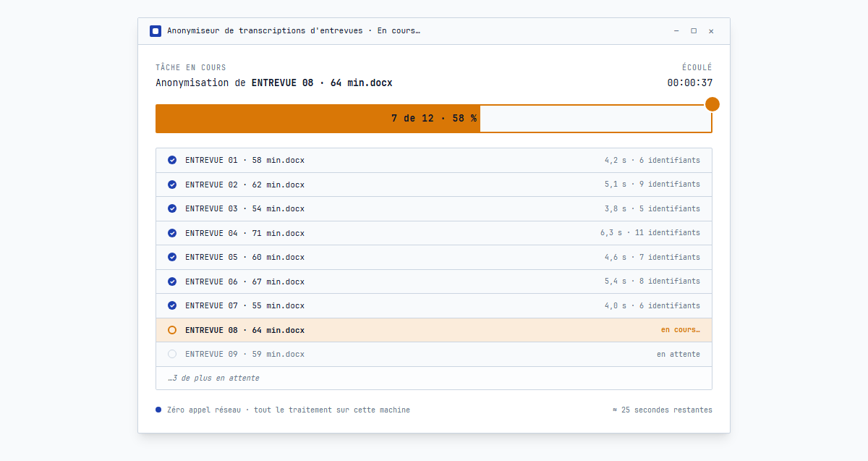868x461 pixels.
Task: Click the app logo in the title bar
Action: (155, 30)
